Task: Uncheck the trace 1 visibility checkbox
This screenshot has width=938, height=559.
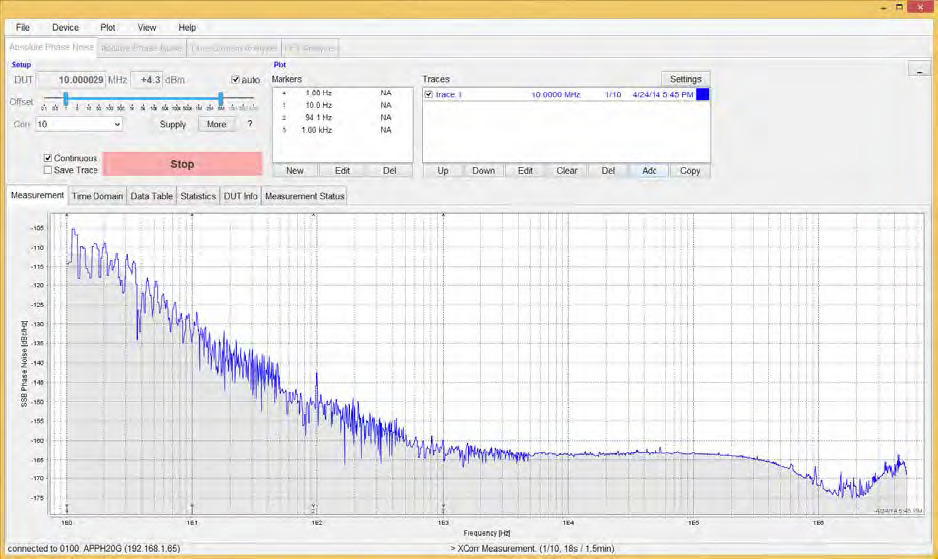Action: [428, 95]
